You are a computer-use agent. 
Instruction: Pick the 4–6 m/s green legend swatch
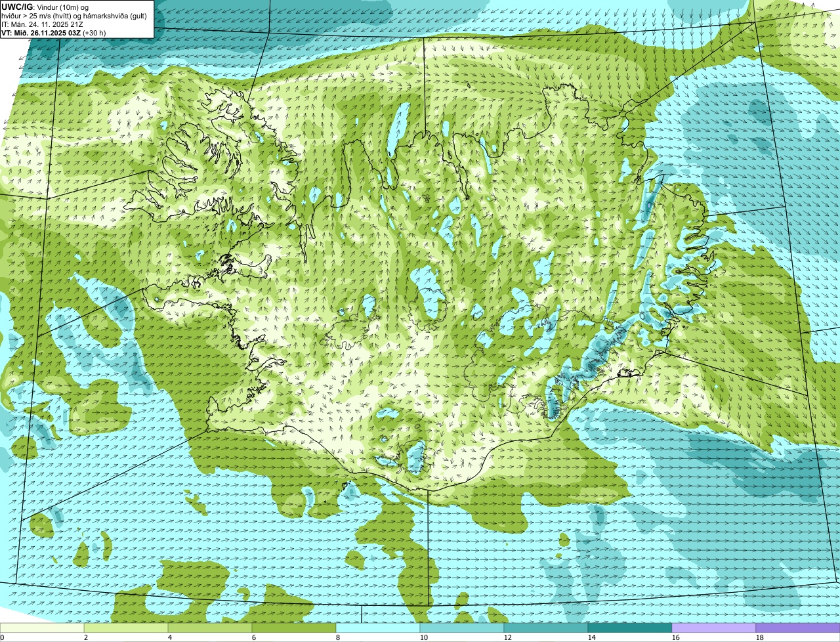coord(210,628)
